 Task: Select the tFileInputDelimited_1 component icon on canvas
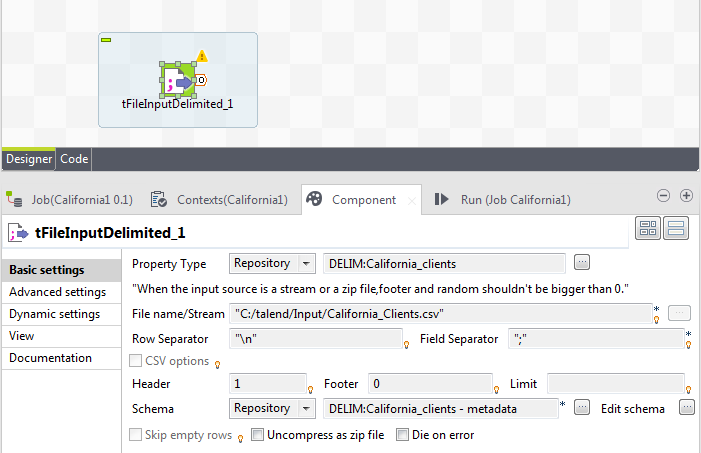click(x=178, y=80)
